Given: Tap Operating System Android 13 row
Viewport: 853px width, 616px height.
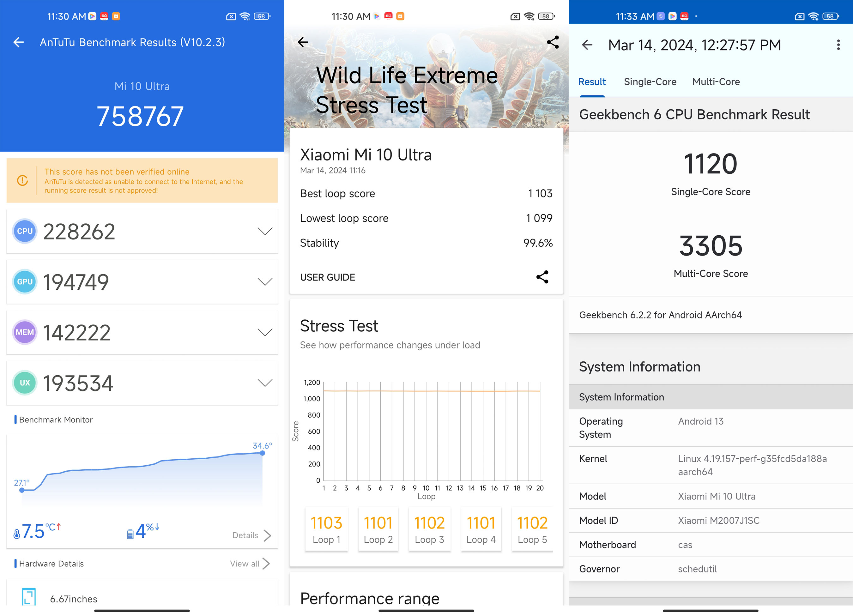Looking at the screenshot, I should (x=711, y=428).
